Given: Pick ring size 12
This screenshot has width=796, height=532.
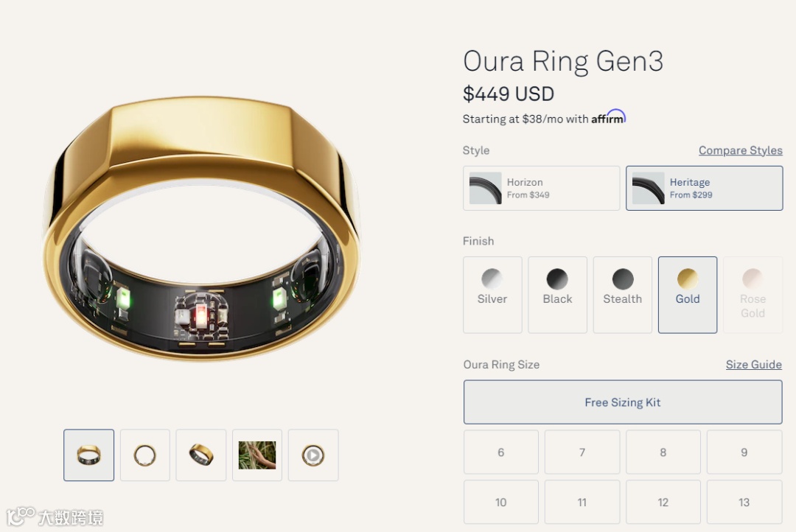Looking at the screenshot, I should click(663, 502).
